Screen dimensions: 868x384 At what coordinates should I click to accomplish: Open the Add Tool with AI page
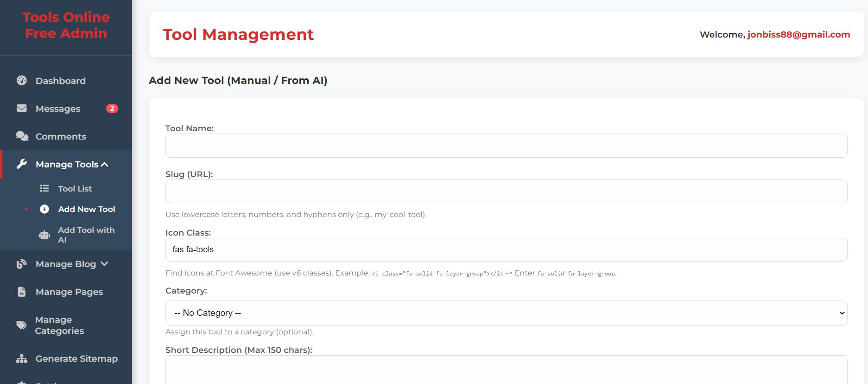coord(86,235)
